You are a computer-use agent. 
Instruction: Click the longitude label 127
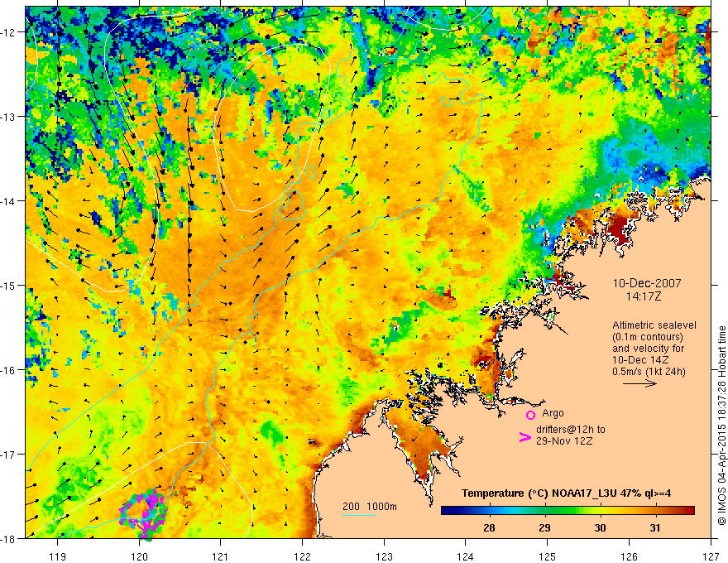(x=711, y=556)
